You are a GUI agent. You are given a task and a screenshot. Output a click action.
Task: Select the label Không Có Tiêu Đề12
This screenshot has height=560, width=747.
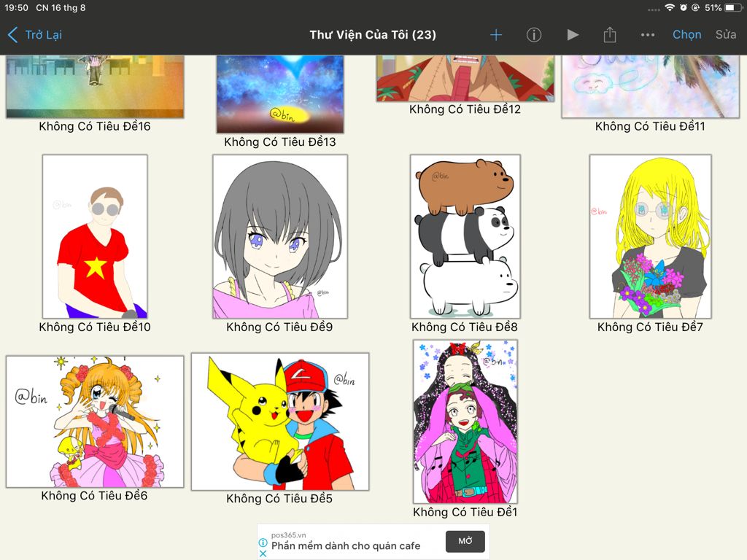[465, 109]
